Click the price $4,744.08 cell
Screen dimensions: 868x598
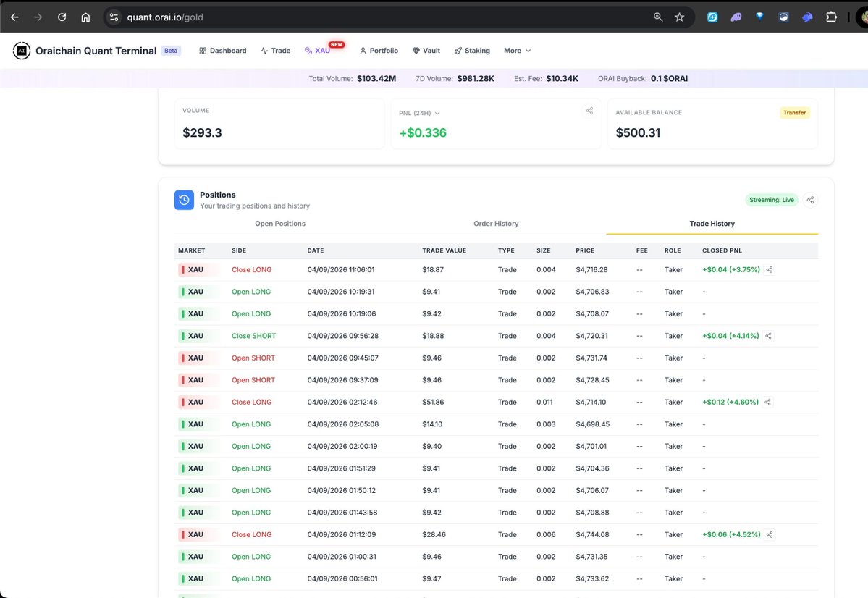(592, 534)
